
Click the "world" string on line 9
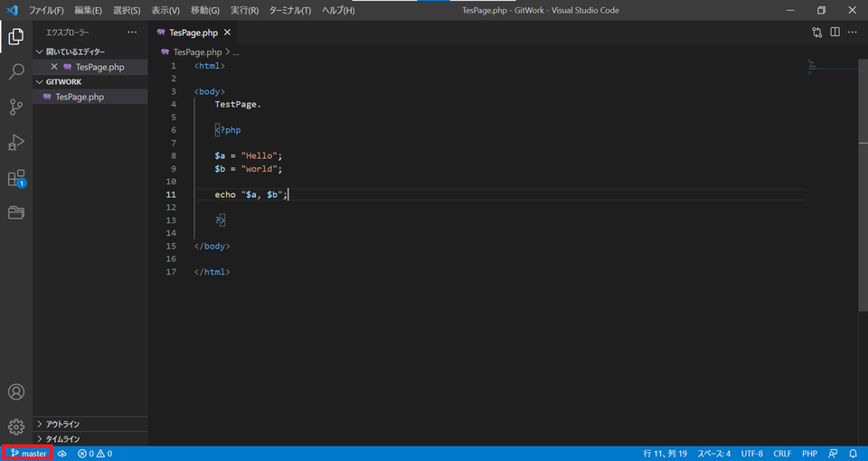tap(259, 169)
